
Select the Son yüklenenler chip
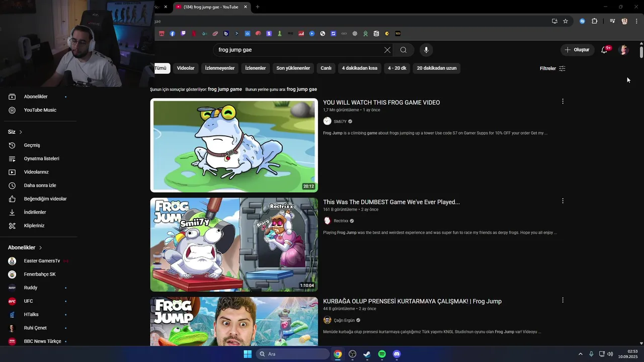coord(293,68)
